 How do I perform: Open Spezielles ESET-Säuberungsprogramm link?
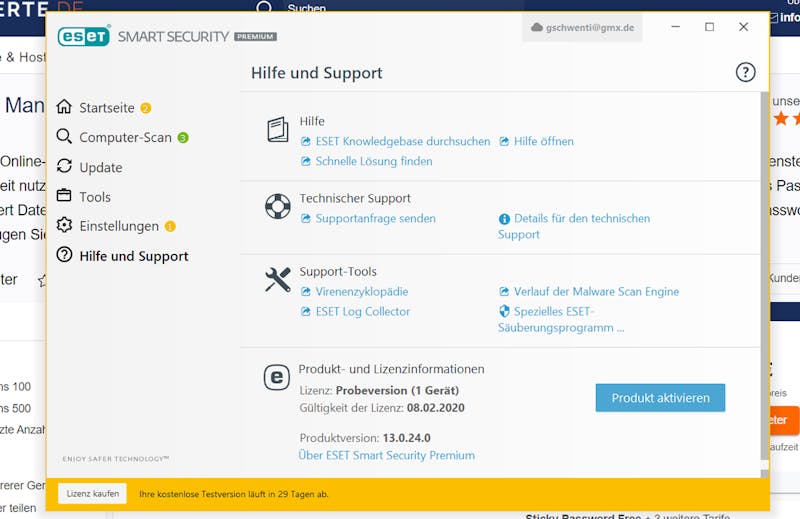561,319
